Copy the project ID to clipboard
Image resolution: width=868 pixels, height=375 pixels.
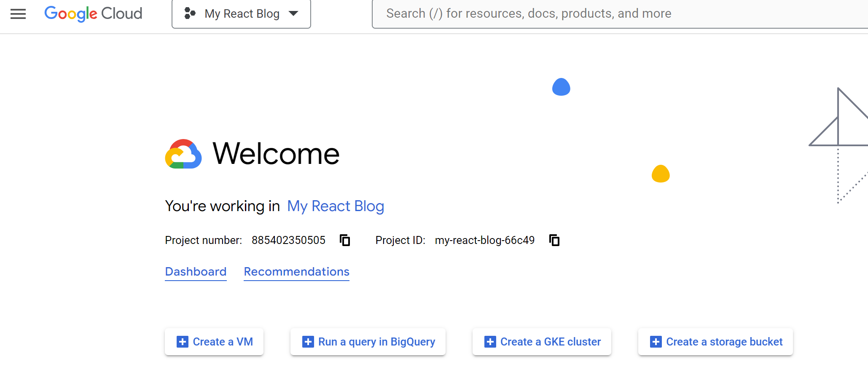tap(554, 240)
